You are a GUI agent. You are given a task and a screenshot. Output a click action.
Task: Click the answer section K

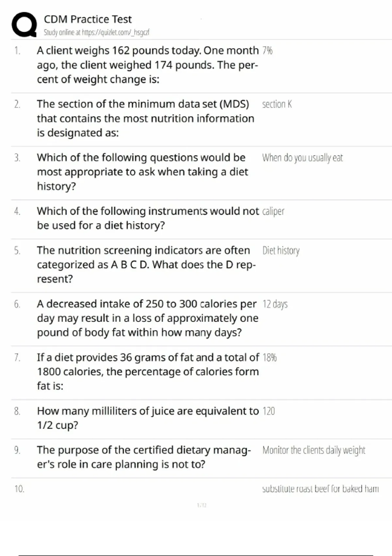(x=277, y=104)
